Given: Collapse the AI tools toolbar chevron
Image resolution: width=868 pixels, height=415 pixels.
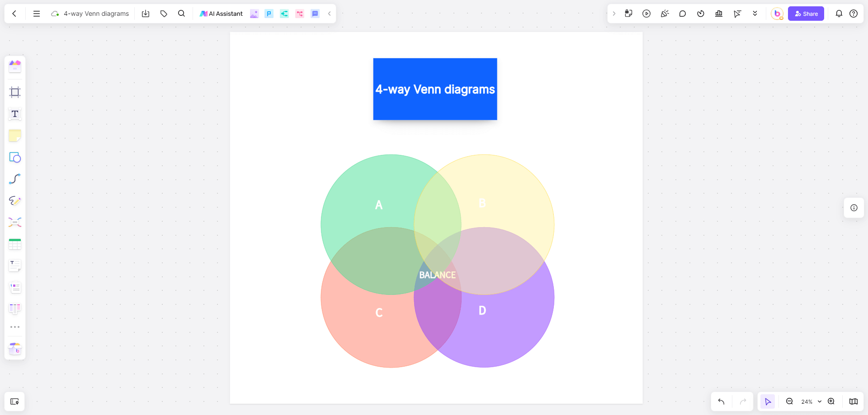Looking at the screenshot, I should (x=329, y=14).
